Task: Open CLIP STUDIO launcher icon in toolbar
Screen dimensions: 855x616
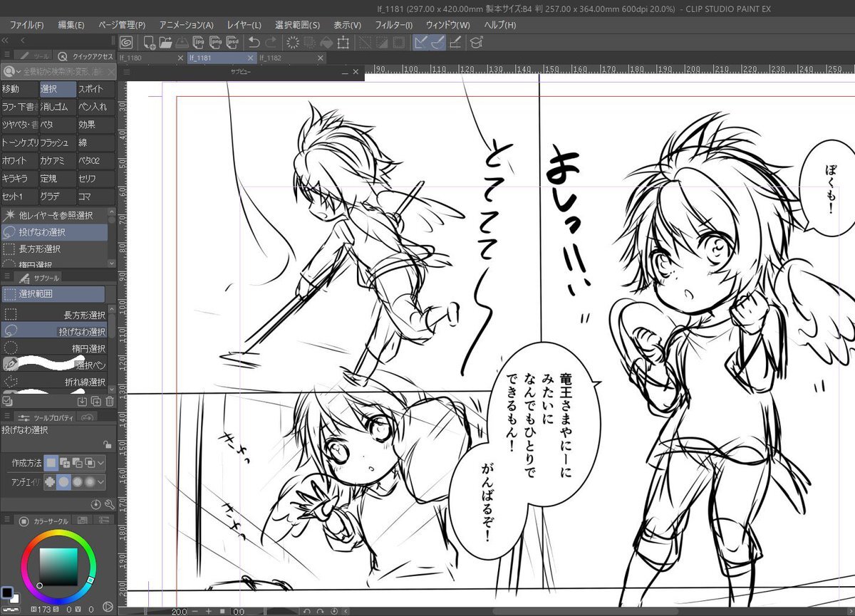Action: point(126,42)
